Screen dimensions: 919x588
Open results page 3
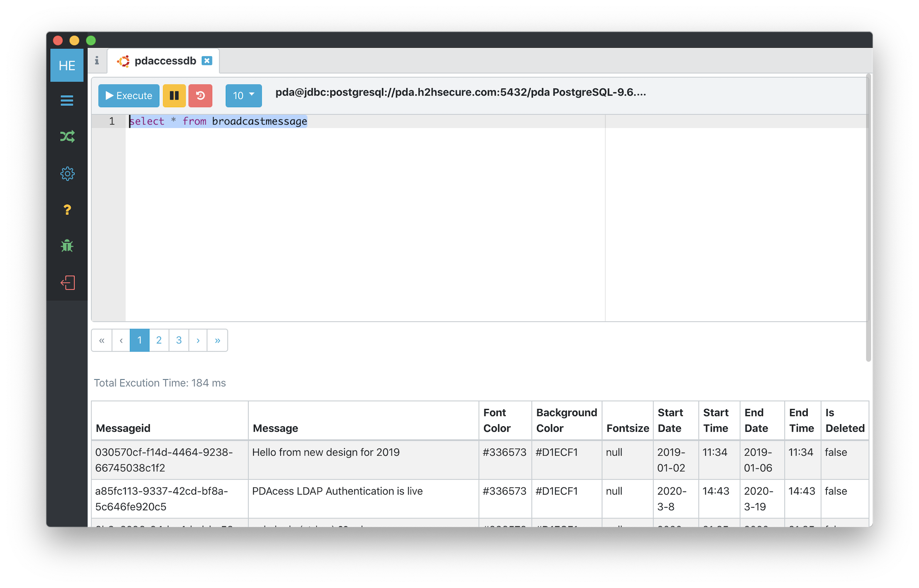pyautogui.click(x=178, y=340)
